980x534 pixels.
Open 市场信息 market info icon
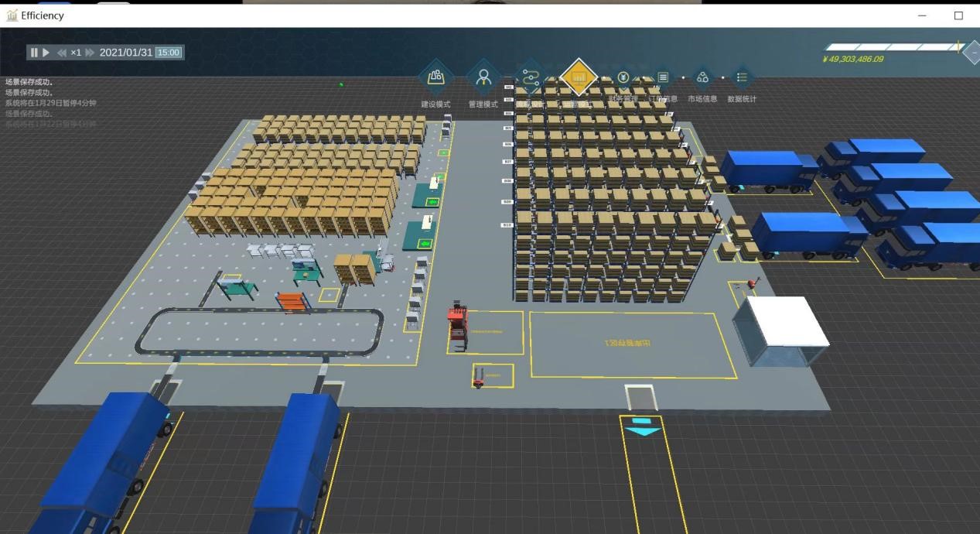(x=702, y=77)
